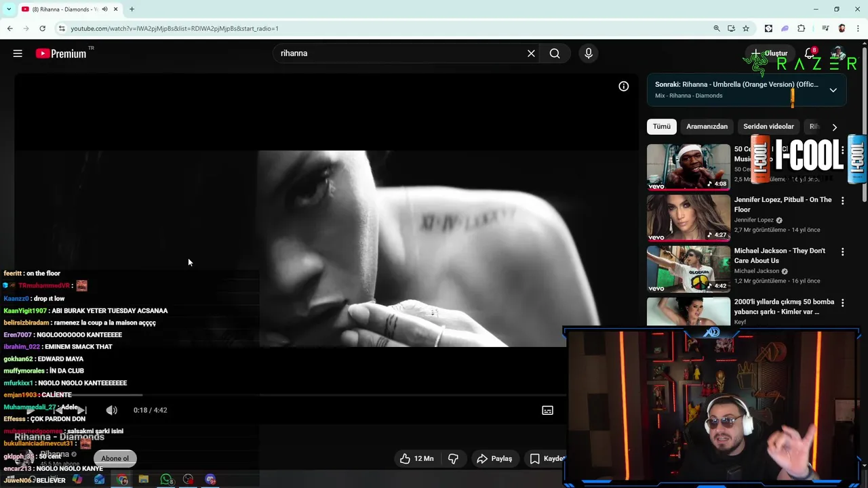Pause the video with play button
Image resolution: width=868 pixels, height=488 pixels.
[31, 410]
